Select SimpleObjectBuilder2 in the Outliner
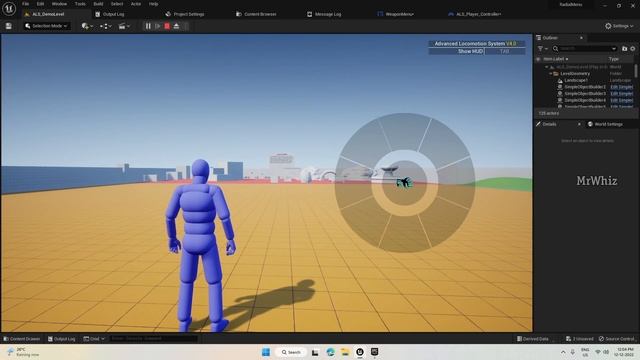 pos(585,87)
